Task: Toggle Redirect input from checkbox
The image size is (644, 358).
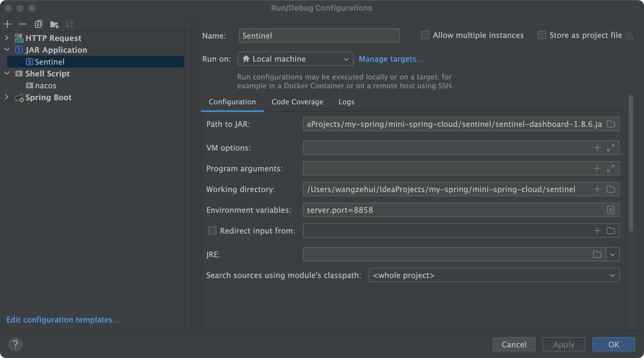Action: point(211,230)
